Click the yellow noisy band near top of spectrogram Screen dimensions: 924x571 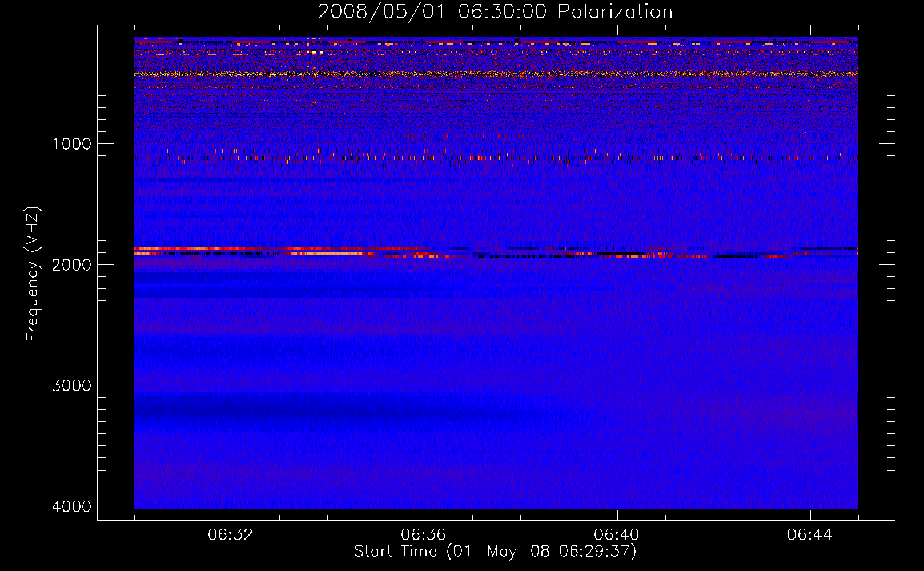tap(496, 74)
